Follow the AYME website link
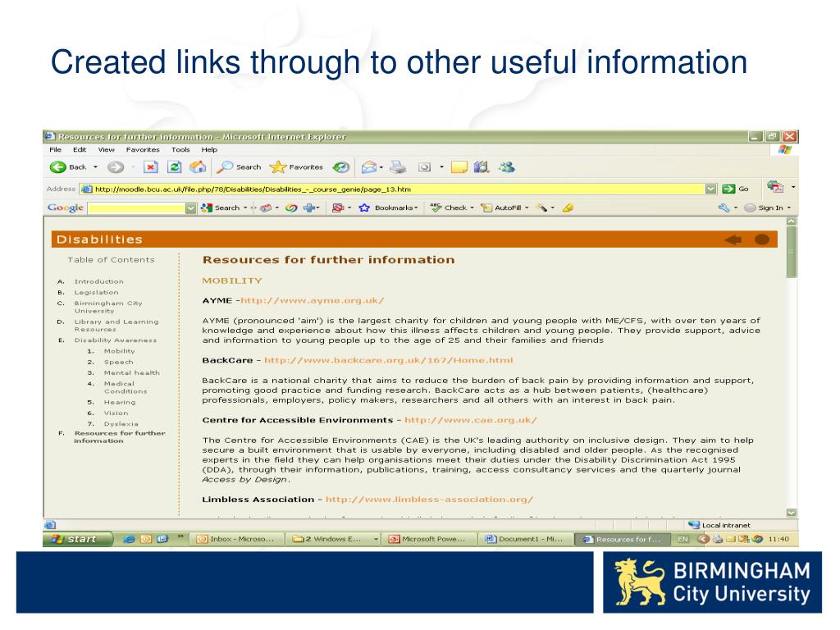Screen dimensions: 840x630 [x=313, y=300]
